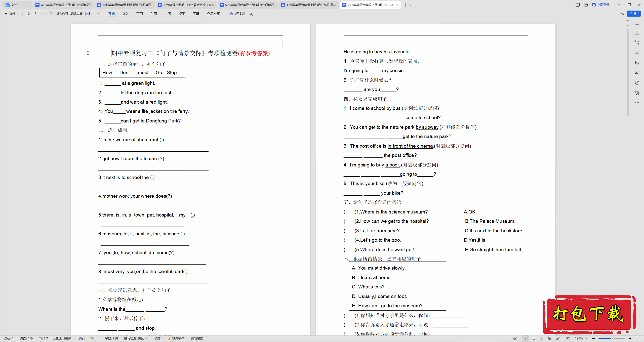Image resolution: width=644 pixels, height=342 pixels.
Task: Click the highlighter pen icon in status bar
Action: click(x=558, y=338)
